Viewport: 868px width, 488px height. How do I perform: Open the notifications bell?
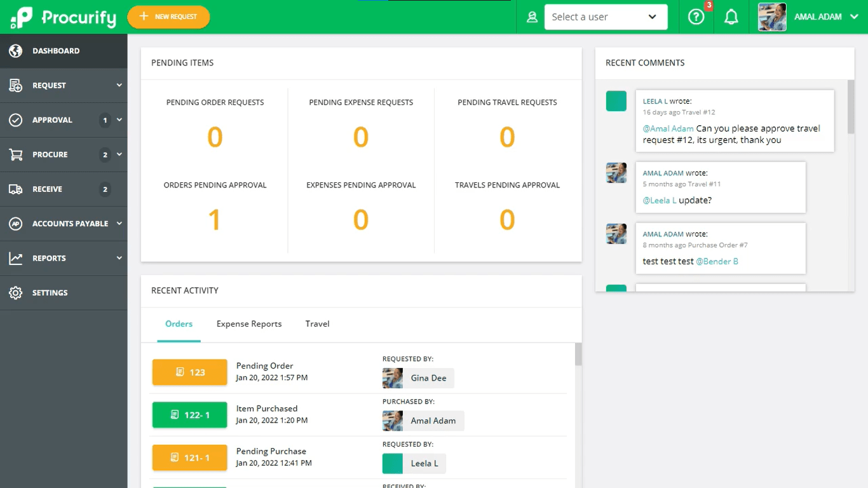click(731, 17)
